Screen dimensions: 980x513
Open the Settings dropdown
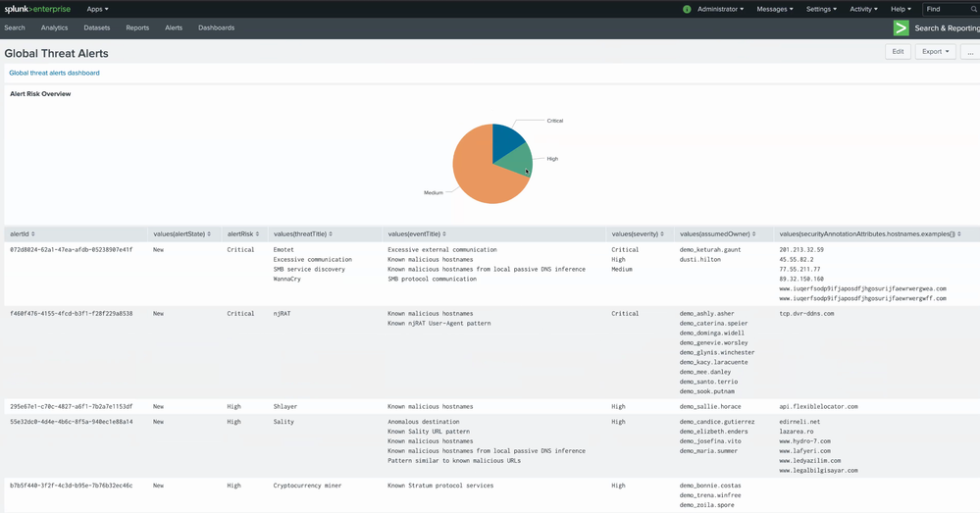click(x=821, y=10)
